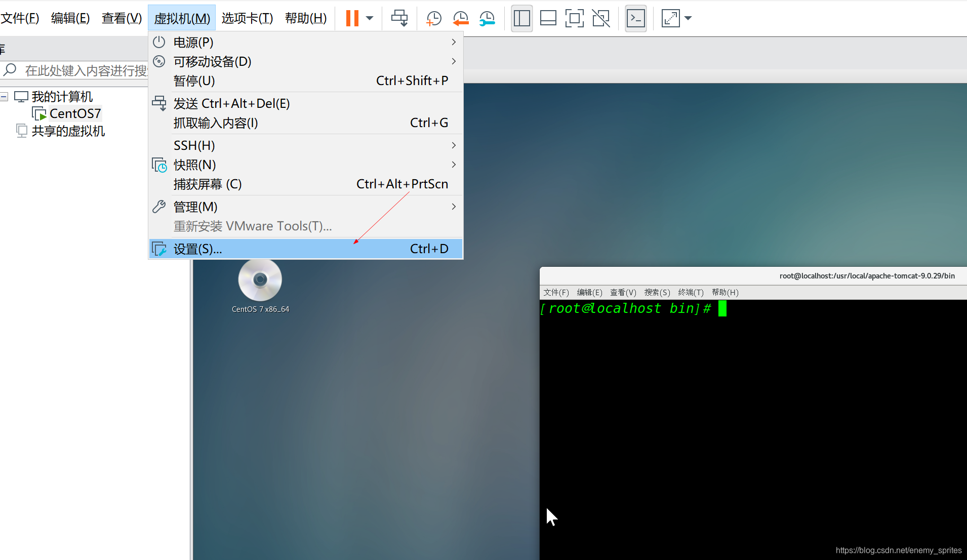
Task: Click terminal title bar root@localhost
Action: pyautogui.click(x=867, y=275)
